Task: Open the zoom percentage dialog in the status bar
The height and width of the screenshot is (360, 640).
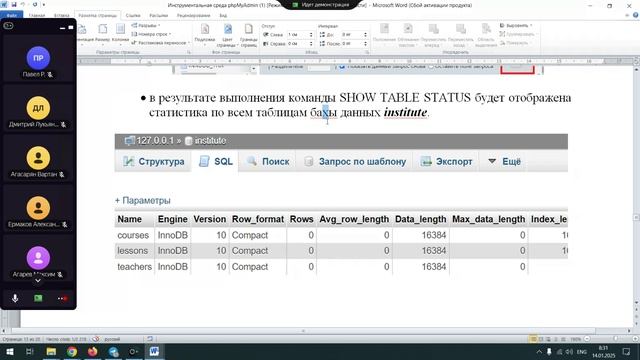Action: click(576, 339)
